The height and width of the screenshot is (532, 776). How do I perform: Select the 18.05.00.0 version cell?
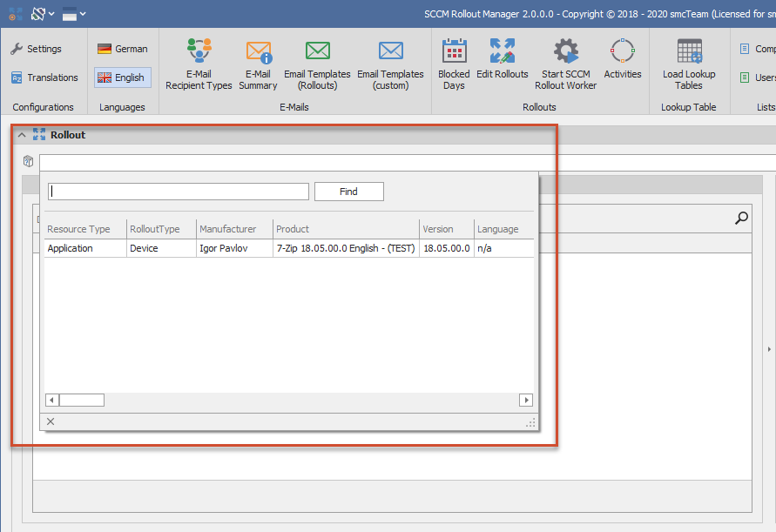pyautogui.click(x=447, y=248)
